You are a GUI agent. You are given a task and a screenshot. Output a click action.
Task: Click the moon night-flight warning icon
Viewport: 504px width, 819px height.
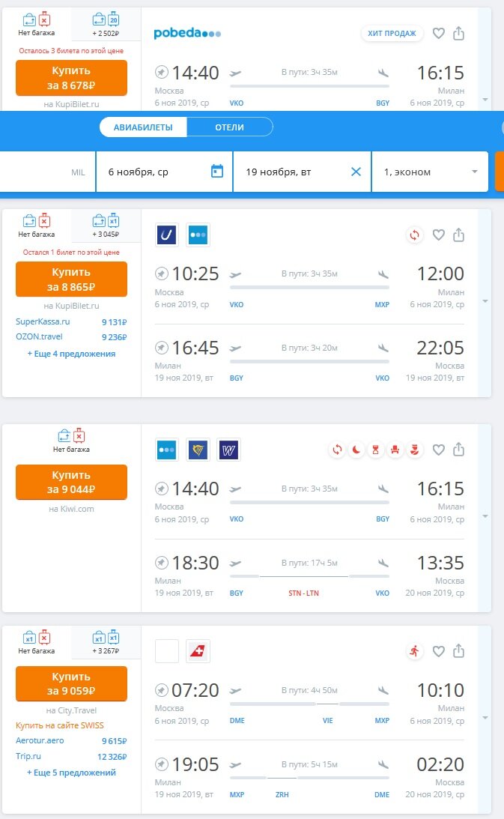[x=356, y=450]
